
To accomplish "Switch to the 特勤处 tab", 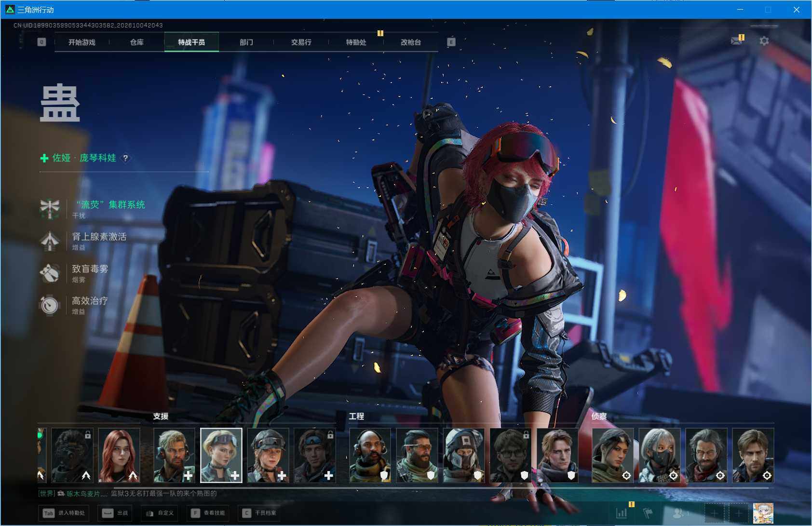I will tap(356, 42).
